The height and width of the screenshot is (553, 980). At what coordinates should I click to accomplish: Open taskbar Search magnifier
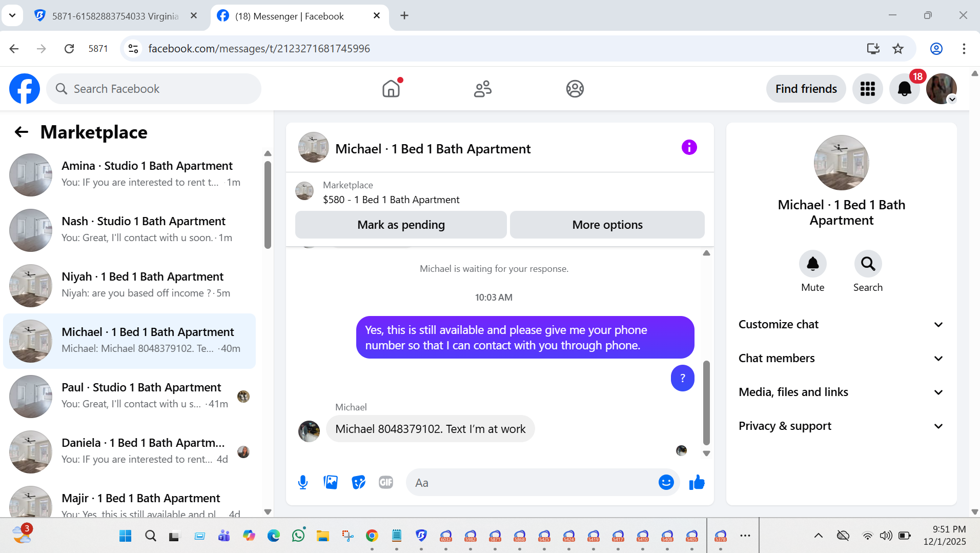tap(150, 536)
